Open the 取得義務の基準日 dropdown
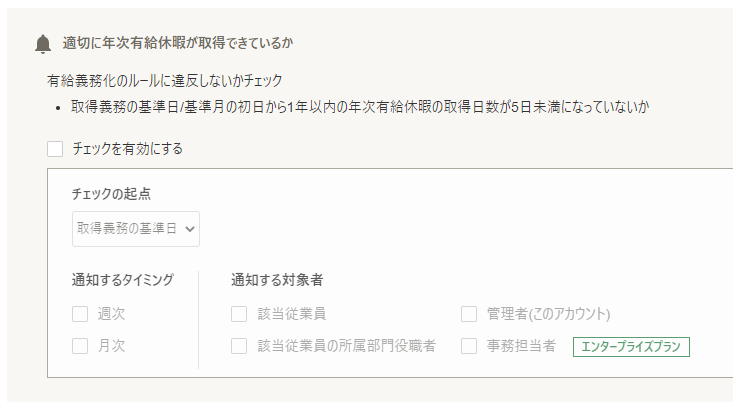 click(x=136, y=229)
